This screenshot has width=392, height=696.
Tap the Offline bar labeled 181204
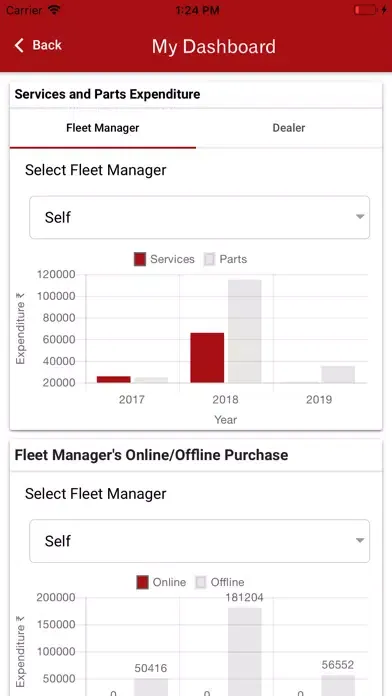pos(245,652)
